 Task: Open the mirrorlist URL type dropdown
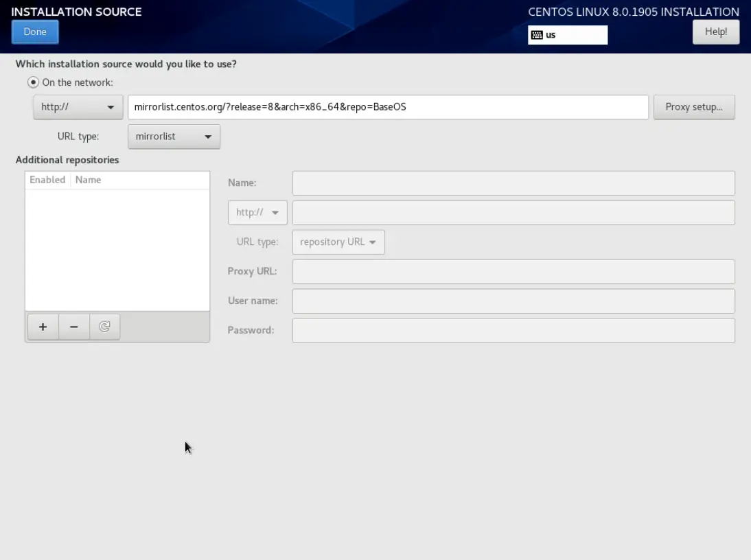pyautogui.click(x=174, y=137)
